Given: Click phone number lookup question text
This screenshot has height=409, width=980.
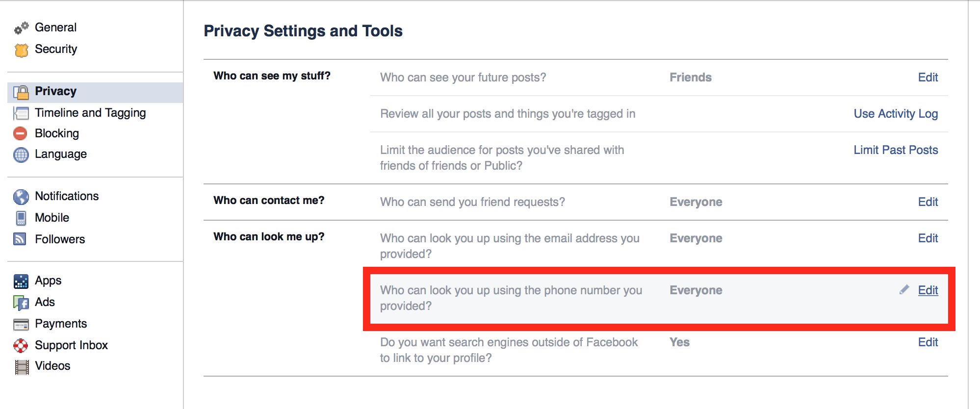Looking at the screenshot, I should click(x=511, y=298).
